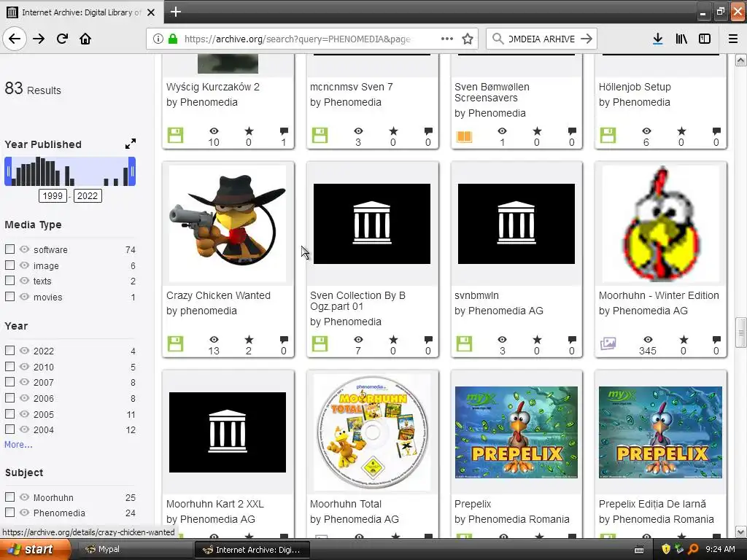Toggle the eye icon next to software

click(24, 249)
